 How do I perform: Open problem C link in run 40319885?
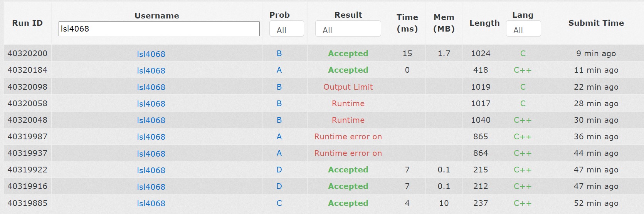(x=279, y=203)
